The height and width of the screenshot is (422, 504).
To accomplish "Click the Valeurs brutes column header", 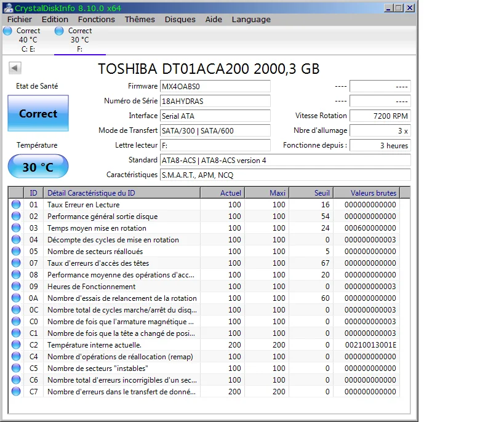I will point(367,193).
